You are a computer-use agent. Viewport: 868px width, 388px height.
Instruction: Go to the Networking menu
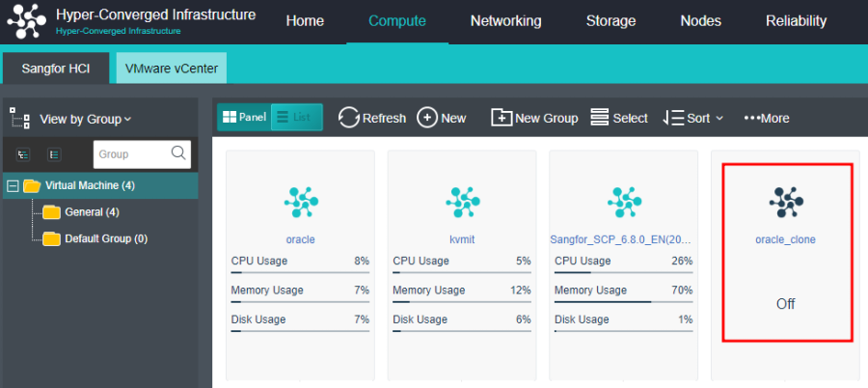506,21
